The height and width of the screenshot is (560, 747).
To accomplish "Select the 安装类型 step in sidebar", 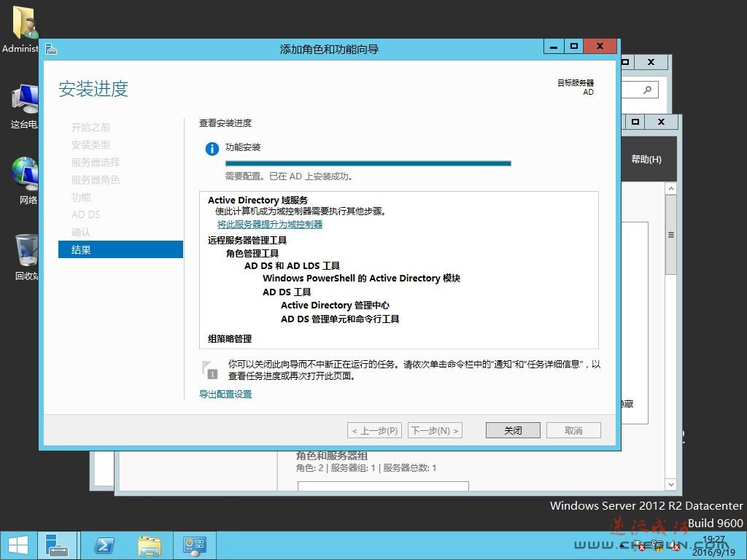I will pyautogui.click(x=90, y=145).
